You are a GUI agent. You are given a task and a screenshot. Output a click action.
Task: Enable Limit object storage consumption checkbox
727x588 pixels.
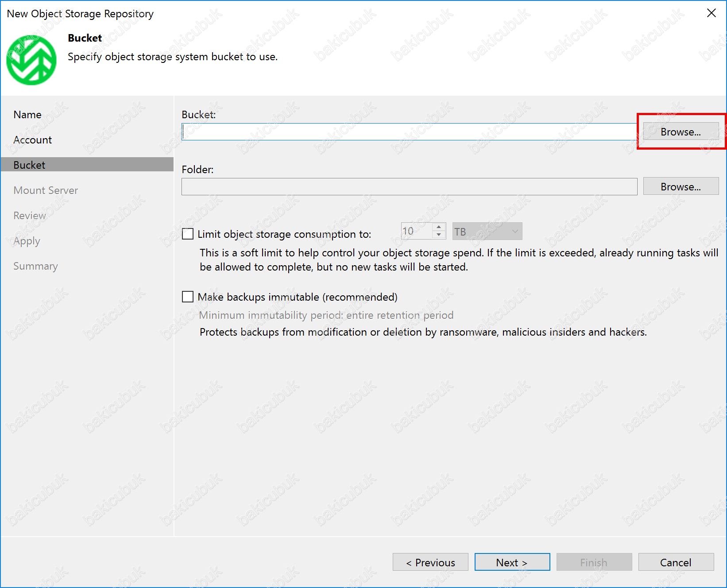click(188, 234)
